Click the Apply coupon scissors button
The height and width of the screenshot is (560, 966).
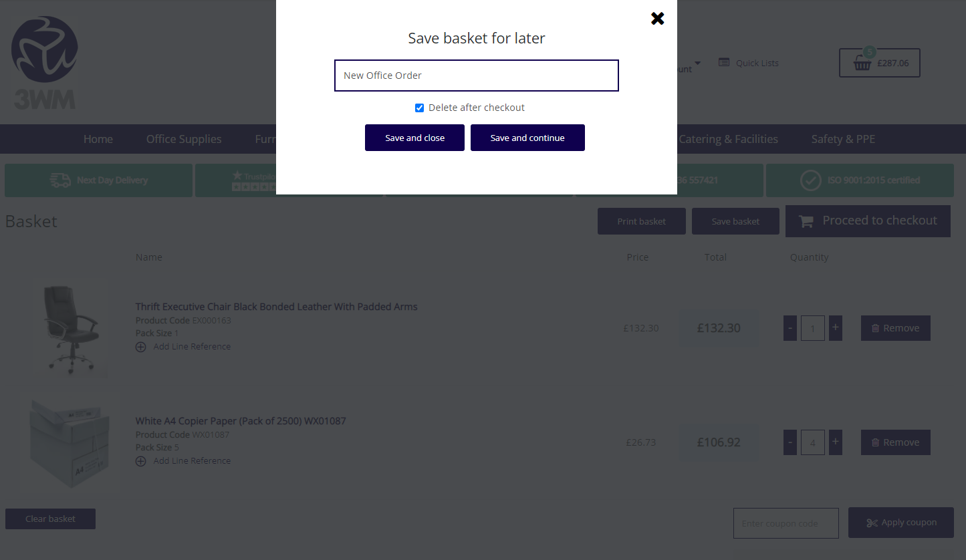(900, 523)
